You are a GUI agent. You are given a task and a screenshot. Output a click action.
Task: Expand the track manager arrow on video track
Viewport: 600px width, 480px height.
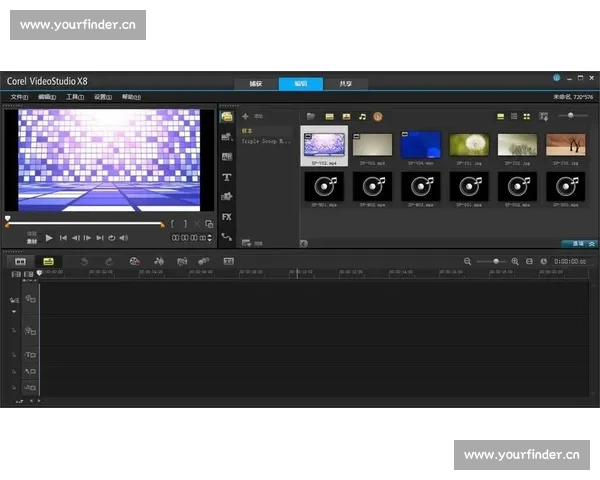[15, 311]
